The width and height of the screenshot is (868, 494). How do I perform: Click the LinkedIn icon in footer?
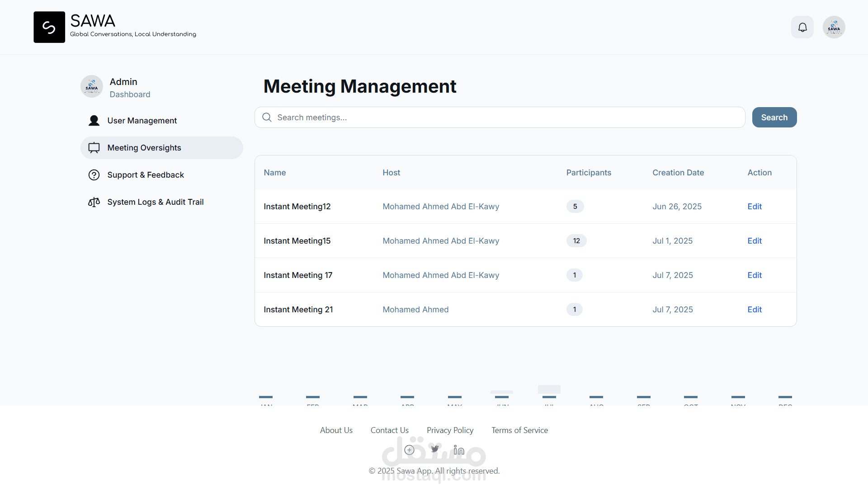pyautogui.click(x=459, y=450)
